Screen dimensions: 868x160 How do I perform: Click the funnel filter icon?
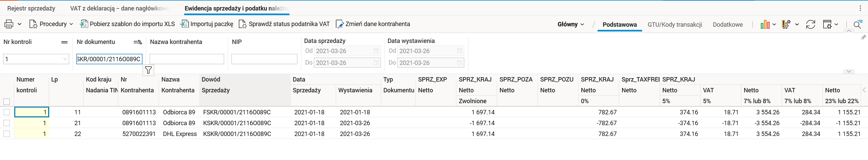pos(148,70)
